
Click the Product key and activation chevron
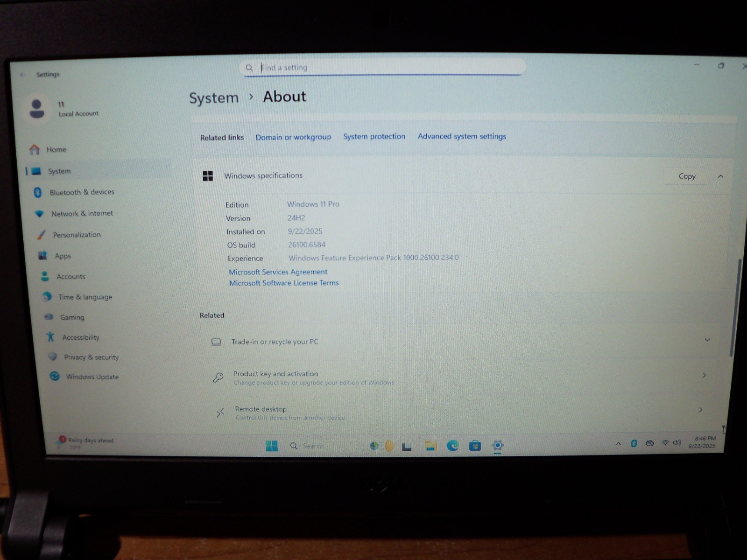coord(704,375)
